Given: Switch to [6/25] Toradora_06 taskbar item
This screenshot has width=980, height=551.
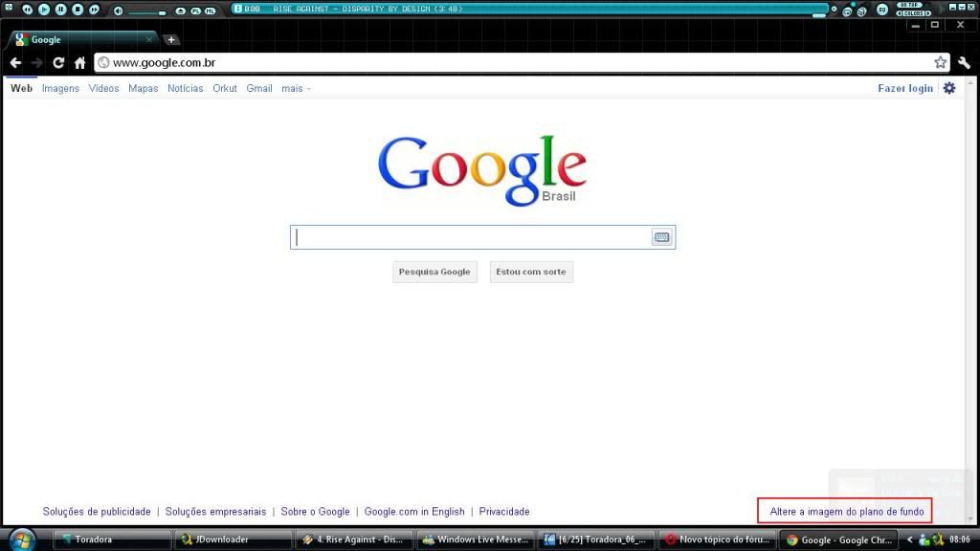Looking at the screenshot, I should [596, 540].
